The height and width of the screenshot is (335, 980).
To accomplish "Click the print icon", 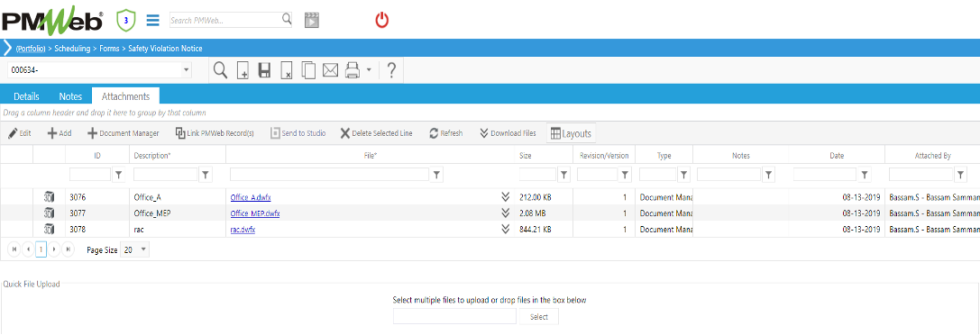I will coord(353,70).
